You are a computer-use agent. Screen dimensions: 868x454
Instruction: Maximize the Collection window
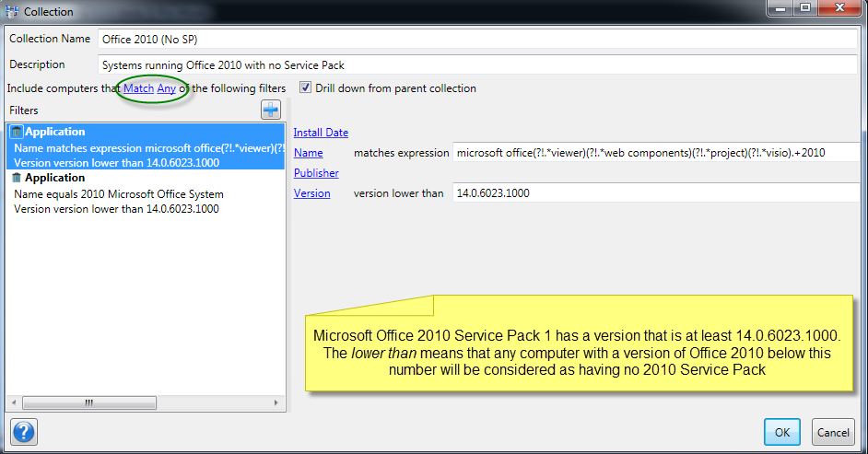click(x=805, y=7)
